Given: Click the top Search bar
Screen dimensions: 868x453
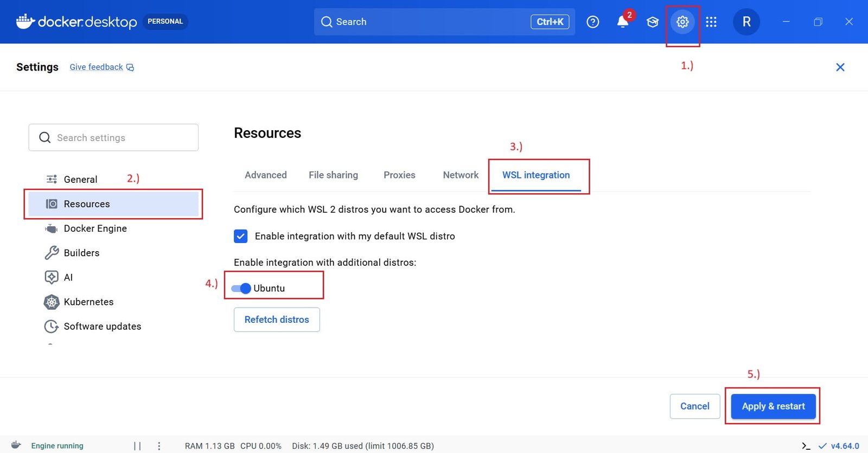Looking at the screenshot, I should click(x=444, y=22).
